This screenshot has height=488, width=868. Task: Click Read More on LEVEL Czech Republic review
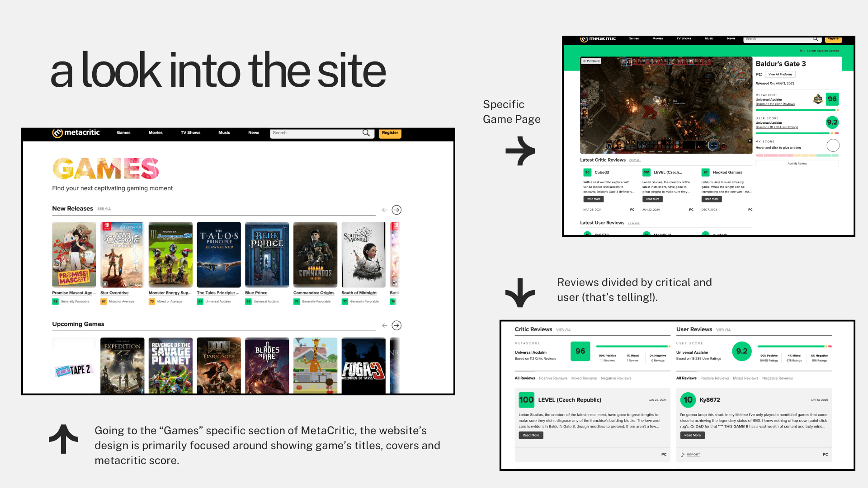(x=531, y=435)
